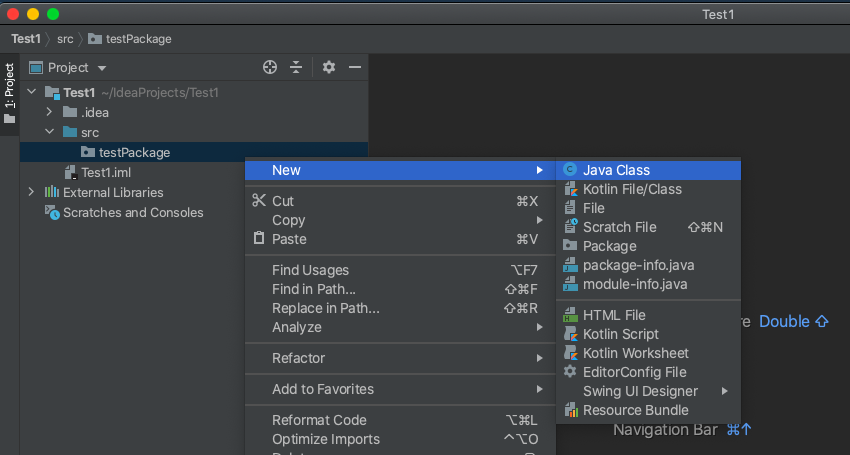Choose Find in Path... menu item
The width and height of the screenshot is (850, 455).
(401, 289)
